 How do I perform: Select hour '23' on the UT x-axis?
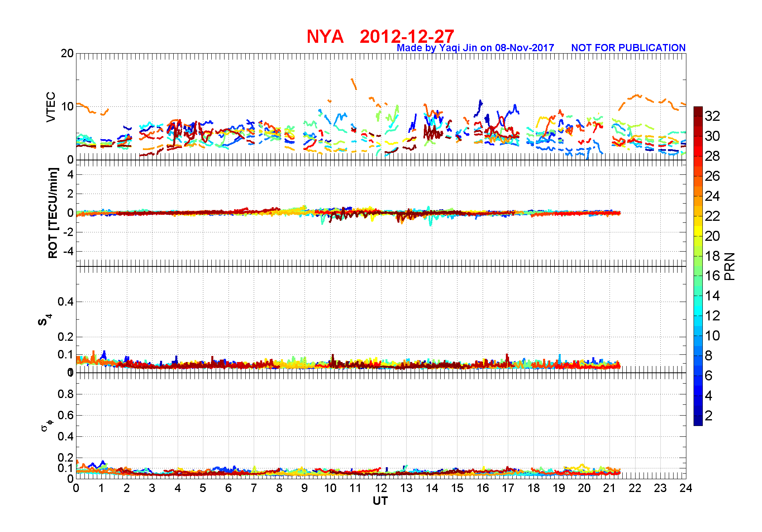pyautogui.click(x=660, y=488)
